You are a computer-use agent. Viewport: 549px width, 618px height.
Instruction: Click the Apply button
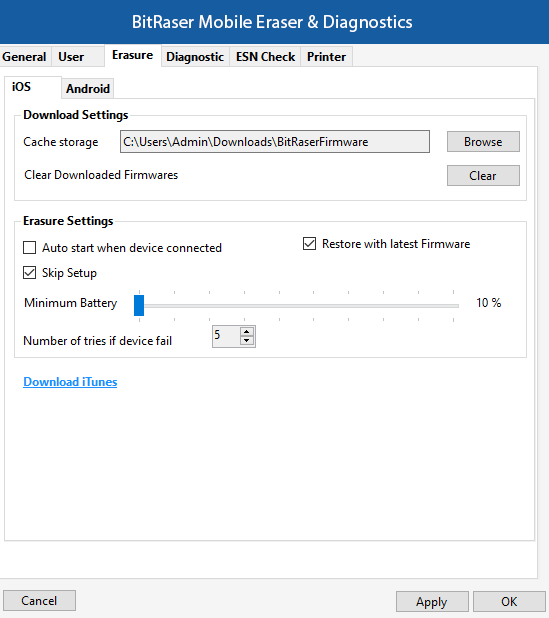pyautogui.click(x=432, y=602)
